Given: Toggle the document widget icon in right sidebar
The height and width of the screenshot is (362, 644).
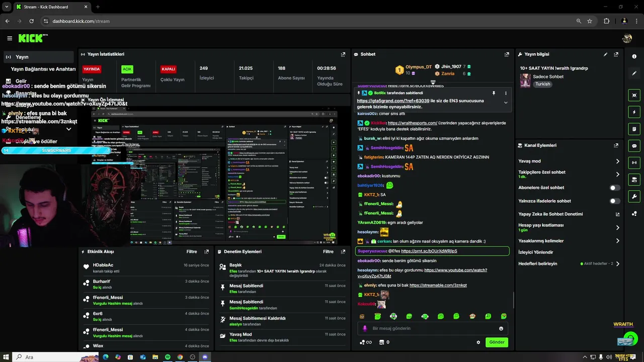Looking at the screenshot, I should (x=634, y=129).
